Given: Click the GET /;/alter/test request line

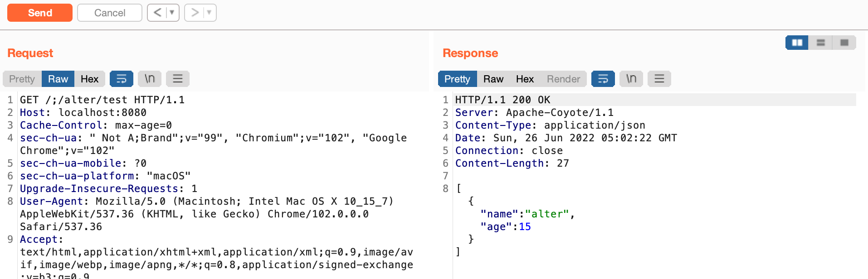Looking at the screenshot, I should [102, 100].
